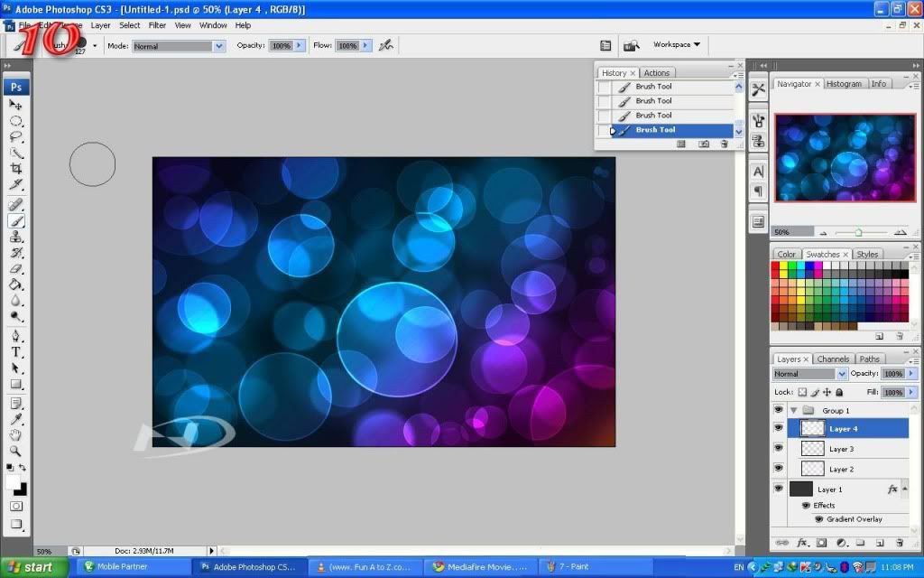Select the Lasso tool
924x578 pixels.
[16, 137]
